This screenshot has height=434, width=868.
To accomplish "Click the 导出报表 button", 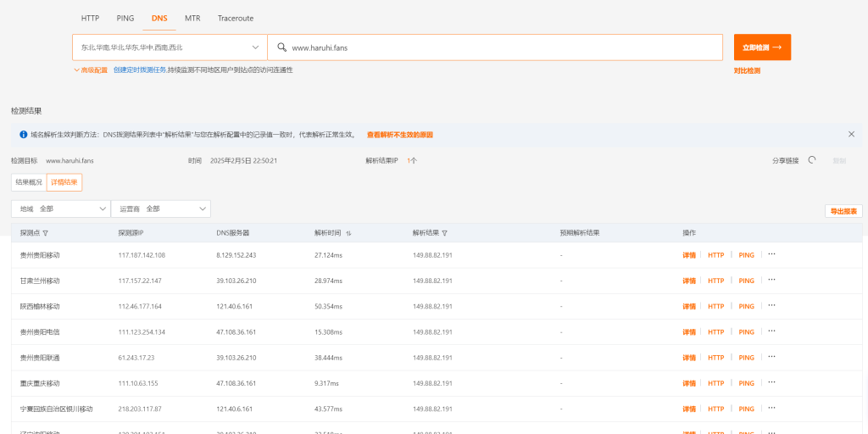I will pos(843,211).
